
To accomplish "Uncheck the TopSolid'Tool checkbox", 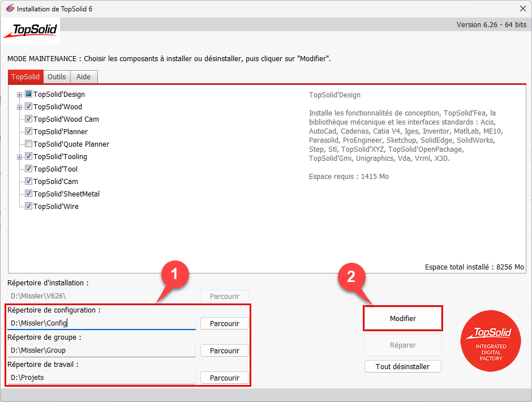I will click(28, 169).
